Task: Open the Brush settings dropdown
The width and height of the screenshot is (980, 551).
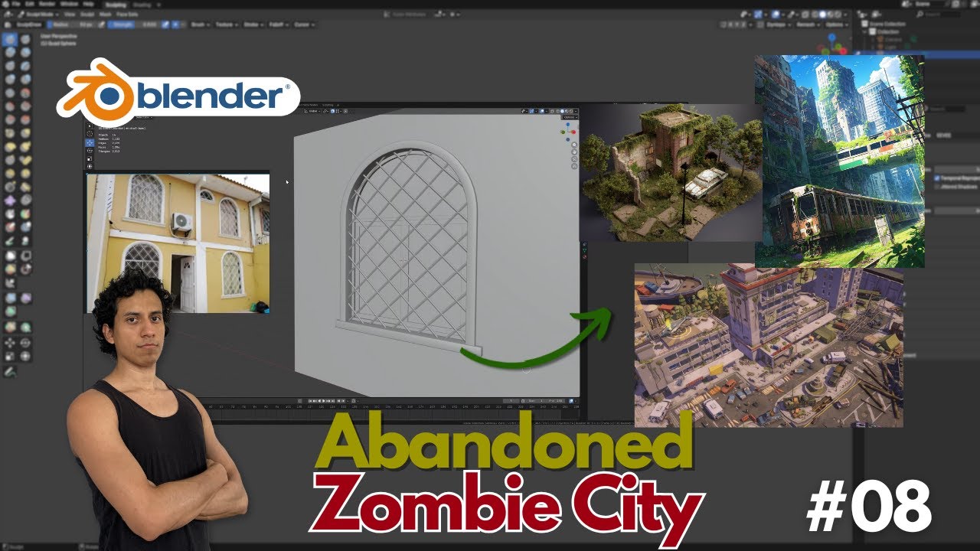Action: click(x=200, y=25)
